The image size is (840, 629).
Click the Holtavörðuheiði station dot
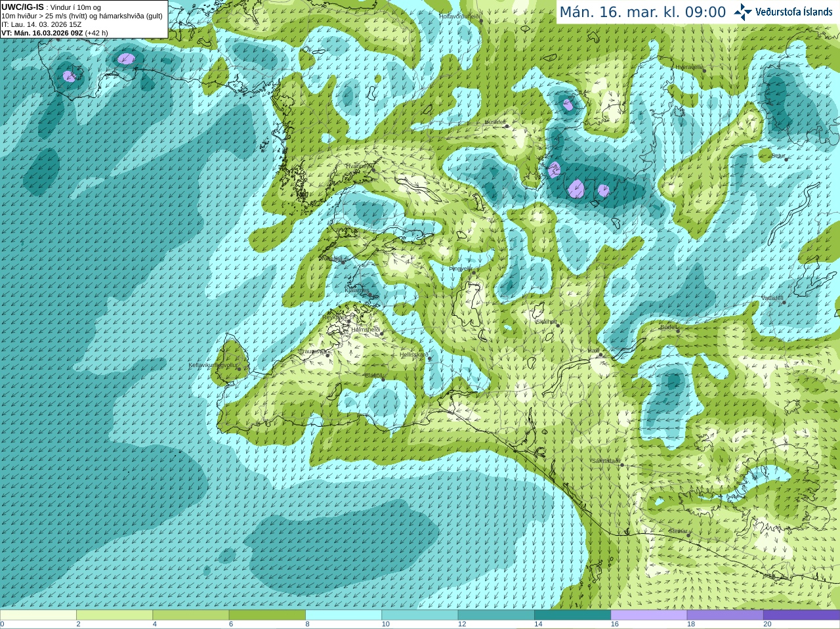480,21
